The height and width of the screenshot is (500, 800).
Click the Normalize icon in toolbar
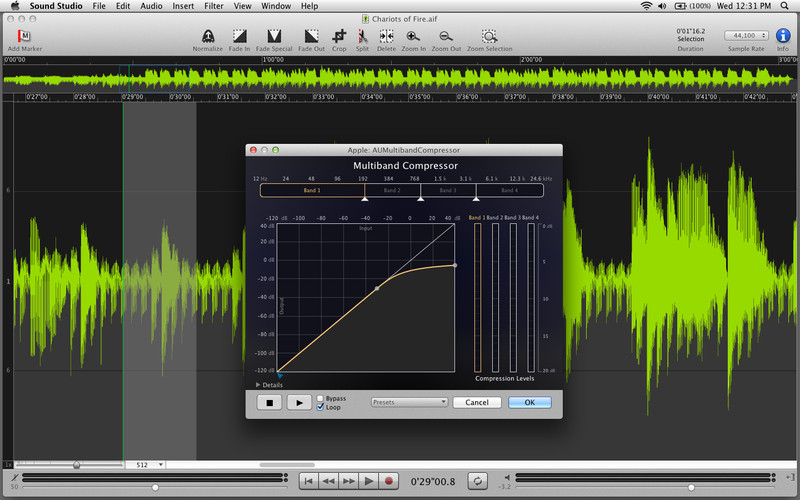click(207, 36)
